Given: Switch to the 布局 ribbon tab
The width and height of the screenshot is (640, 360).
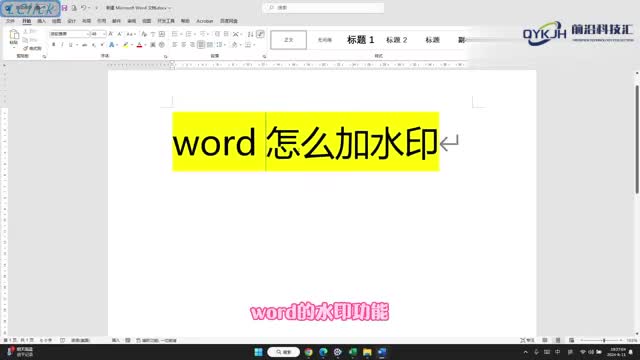Looking at the screenshot, I should (x=87, y=21).
